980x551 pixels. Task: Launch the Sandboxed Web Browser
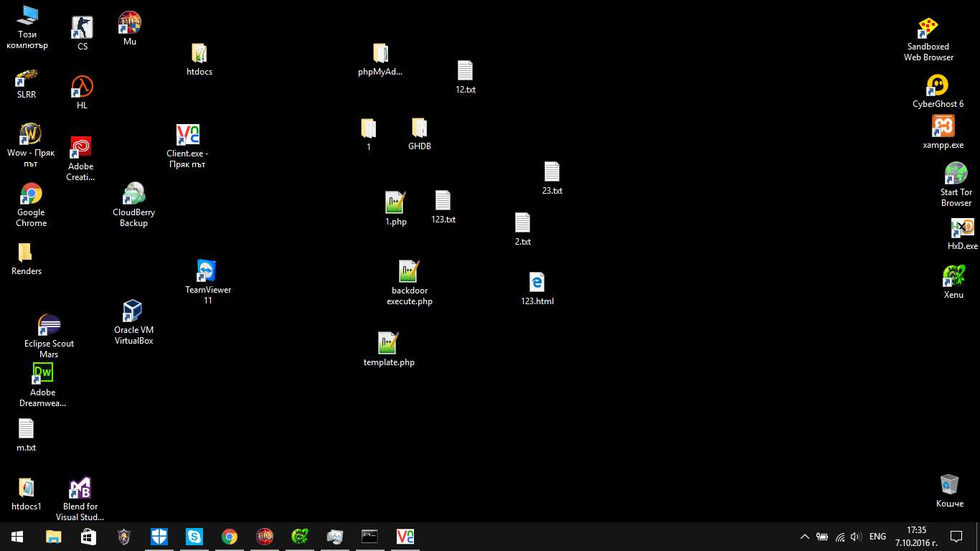point(929,39)
